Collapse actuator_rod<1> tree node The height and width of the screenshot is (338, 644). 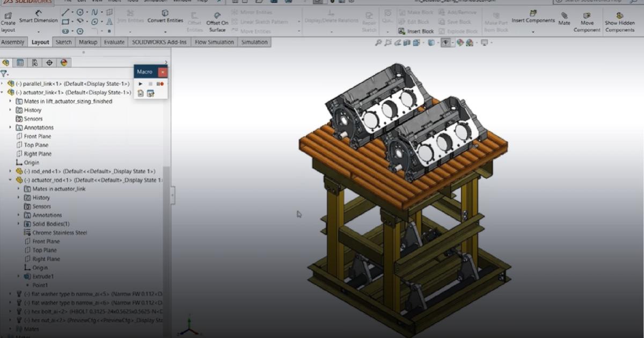11,180
